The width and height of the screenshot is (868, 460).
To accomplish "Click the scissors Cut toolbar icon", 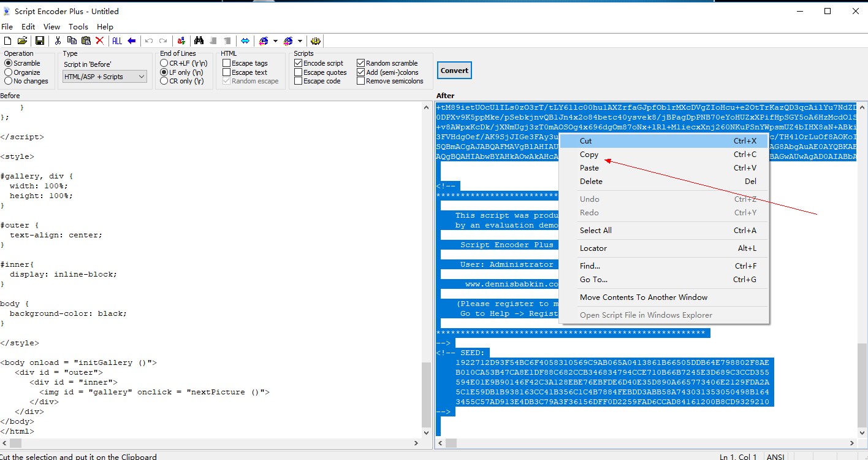I will [x=58, y=41].
